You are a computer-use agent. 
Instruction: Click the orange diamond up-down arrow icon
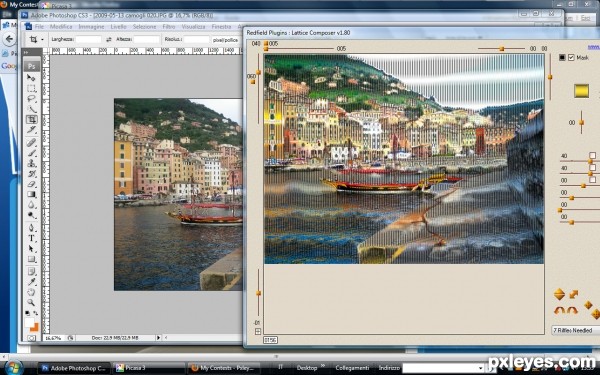pyautogui.click(x=559, y=294)
